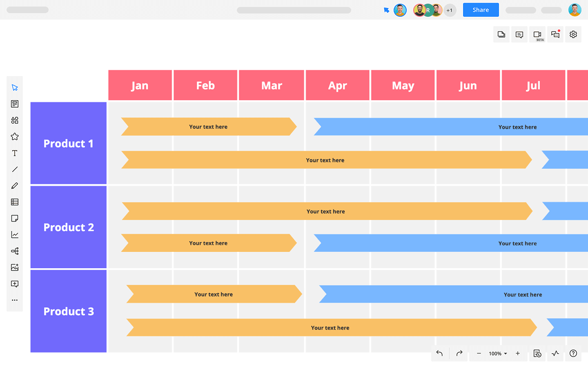Pick the Line drawing tool

(15, 169)
